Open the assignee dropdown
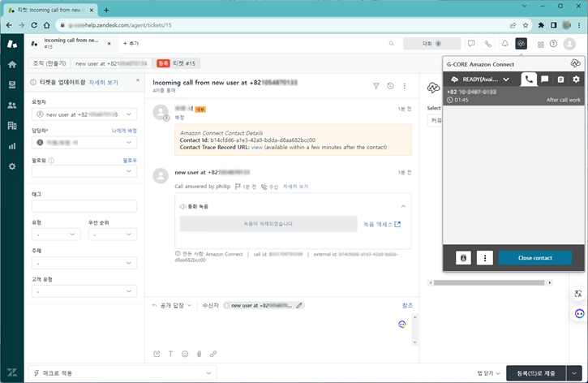The width and height of the screenshot is (588, 383). coord(84,143)
